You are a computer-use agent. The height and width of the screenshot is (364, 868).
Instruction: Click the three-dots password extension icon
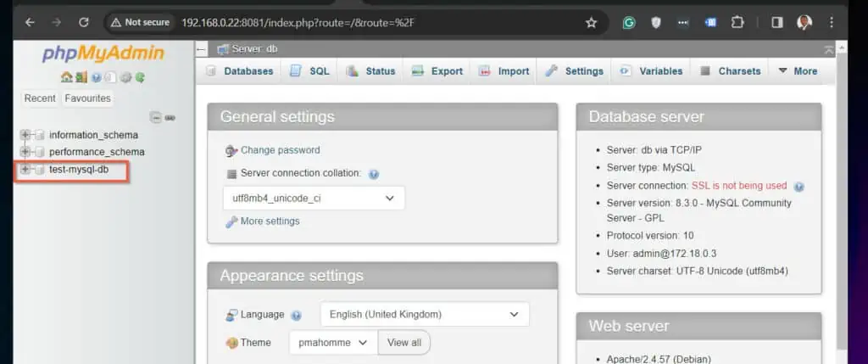pyautogui.click(x=683, y=23)
